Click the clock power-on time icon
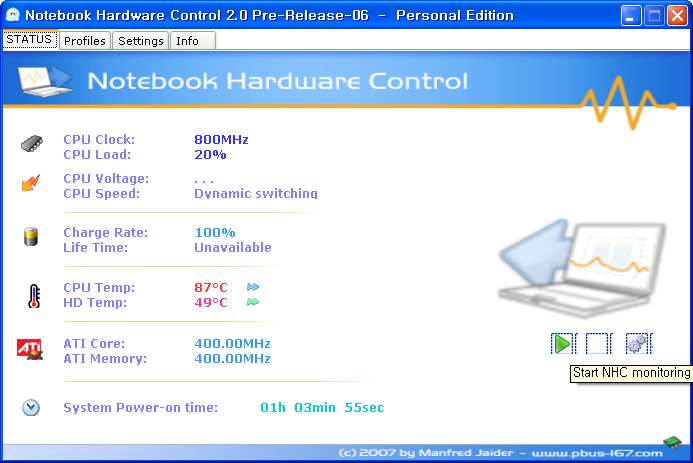The image size is (693, 463). pyautogui.click(x=31, y=407)
